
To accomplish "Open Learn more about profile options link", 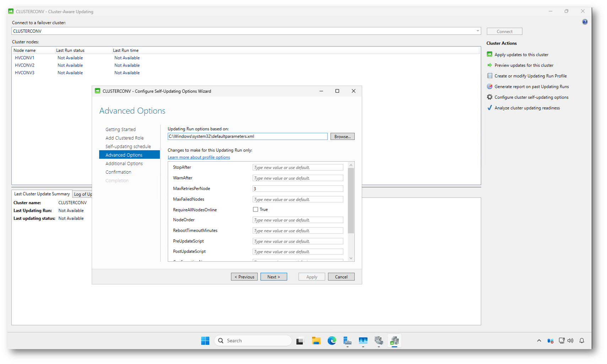I will point(199,157).
